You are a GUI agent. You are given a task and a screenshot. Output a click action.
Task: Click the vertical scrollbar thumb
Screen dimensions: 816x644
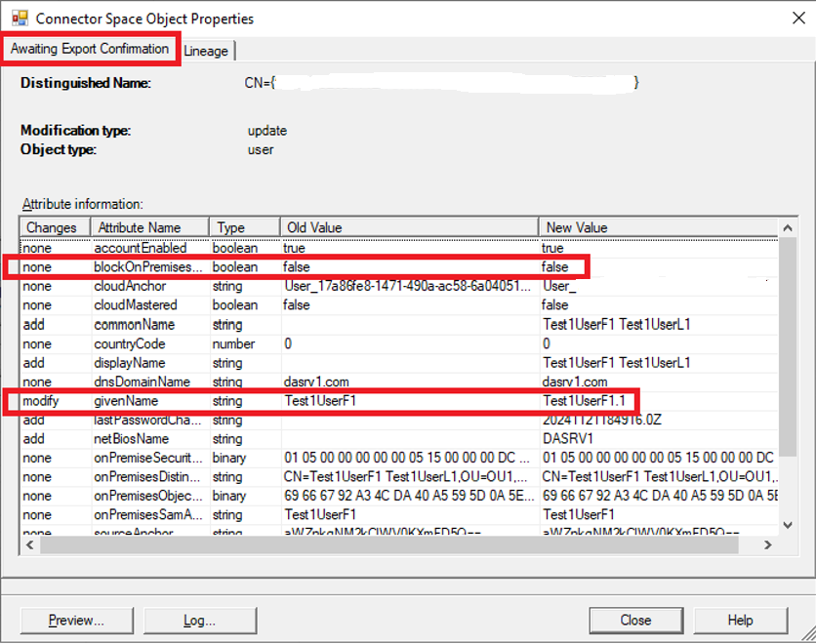(x=788, y=346)
